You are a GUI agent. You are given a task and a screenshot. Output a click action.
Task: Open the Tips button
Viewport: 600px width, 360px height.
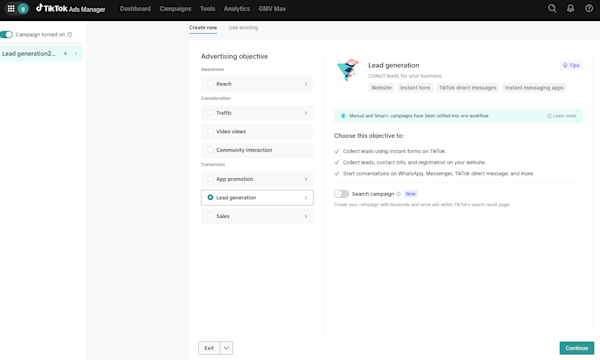(x=571, y=65)
